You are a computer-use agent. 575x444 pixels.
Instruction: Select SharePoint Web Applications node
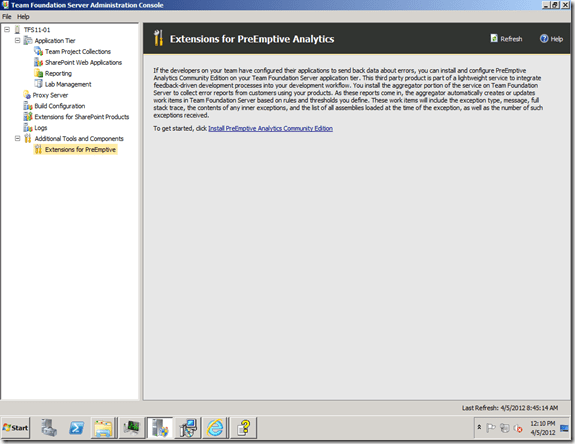(x=83, y=63)
